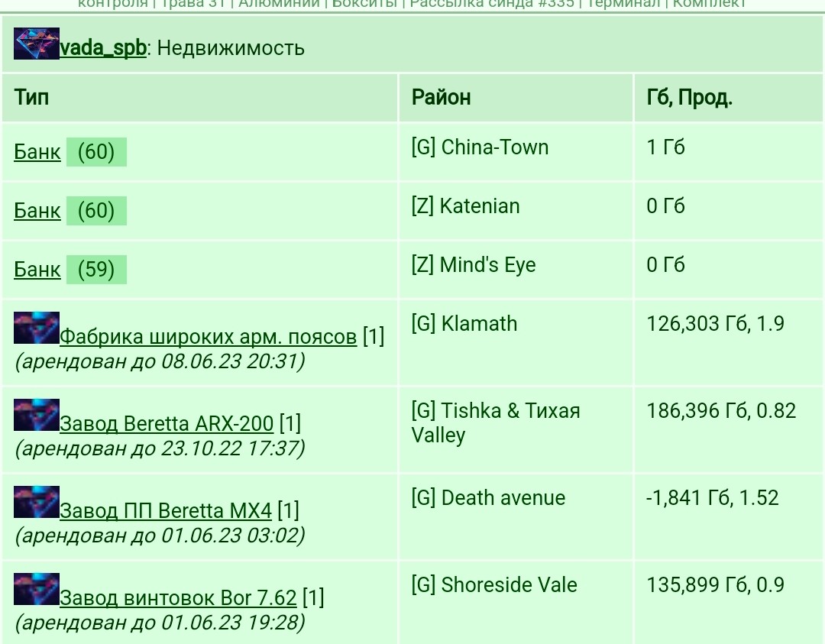Click rental note арендован до 23.10.22 17:37
The width and height of the screenshot is (825, 644).
[160, 448]
